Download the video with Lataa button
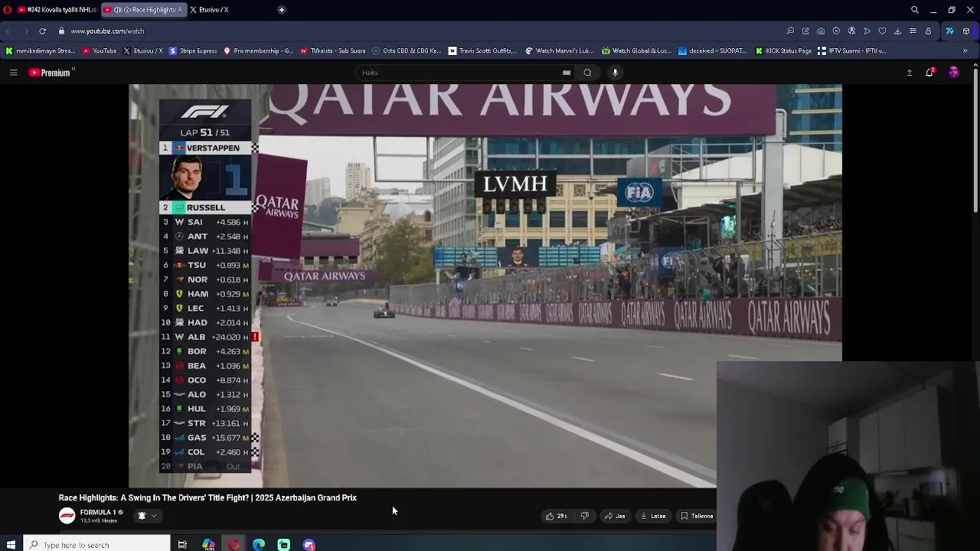Screen dimensions: 980x551 pos(653,516)
